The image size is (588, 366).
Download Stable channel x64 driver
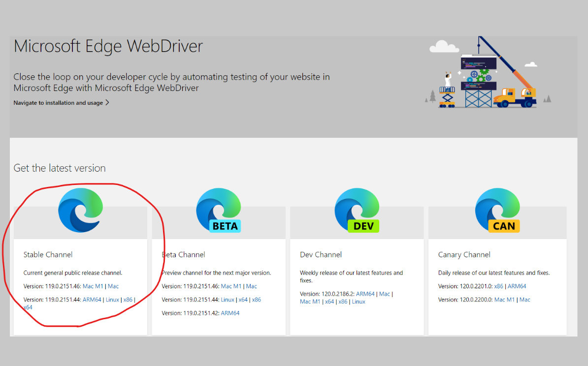pyautogui.click(x=28, y=307)
